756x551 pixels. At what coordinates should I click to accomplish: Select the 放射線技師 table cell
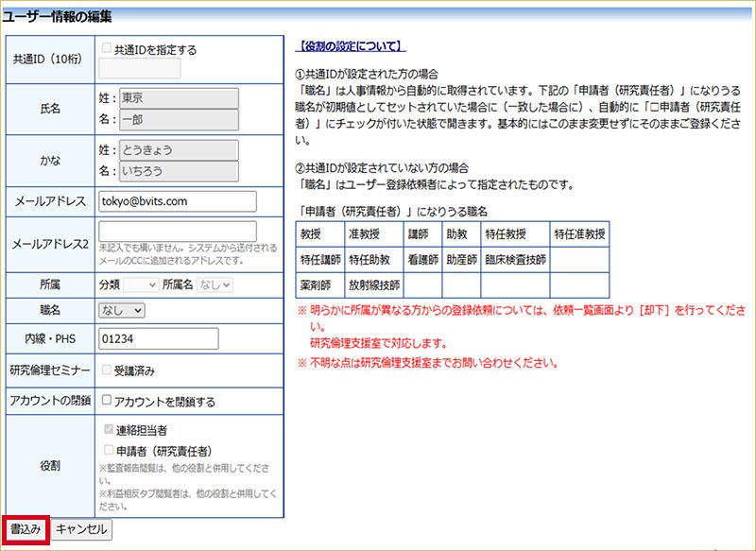click(373, 284)
